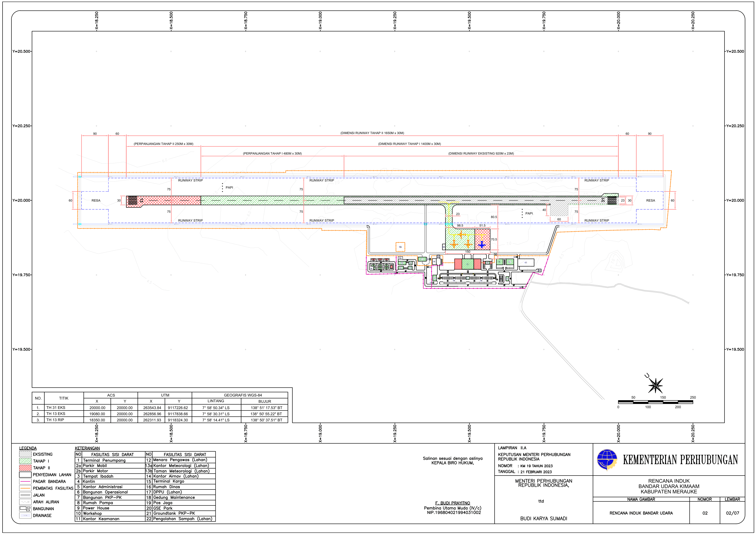This screenshot has width=756, height=534.
Task: Click 'LAMPIRAN II.A' label
Action: click(x=512, y=448)
